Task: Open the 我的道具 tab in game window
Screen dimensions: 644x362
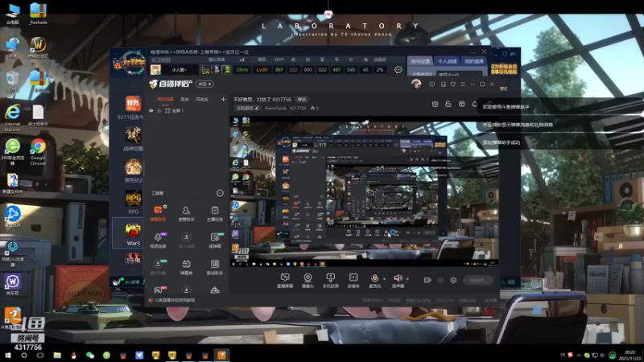Action: coord(473,61)
